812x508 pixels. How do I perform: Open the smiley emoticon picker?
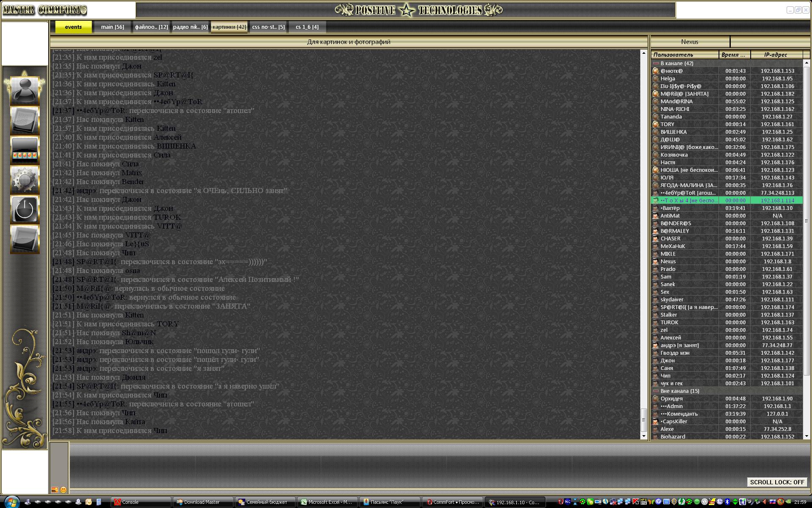[x=63, y=490]
